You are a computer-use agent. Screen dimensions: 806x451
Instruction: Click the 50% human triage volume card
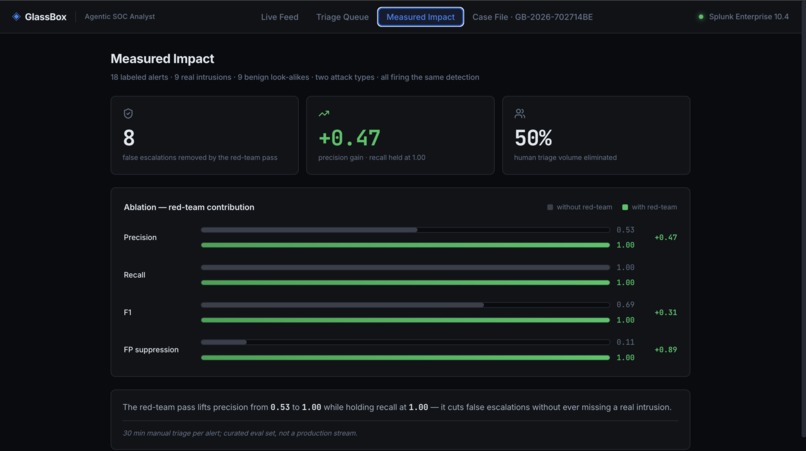(596, 135)
